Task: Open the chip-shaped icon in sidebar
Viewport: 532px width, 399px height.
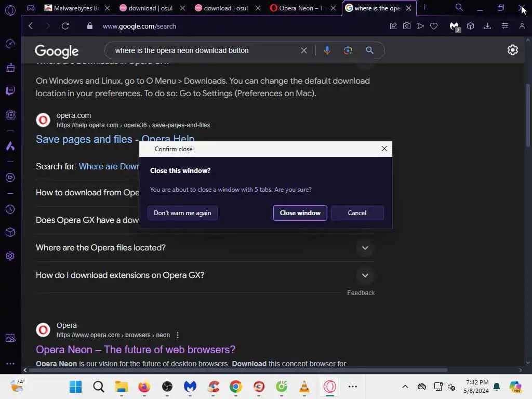Action: point(10,115)
